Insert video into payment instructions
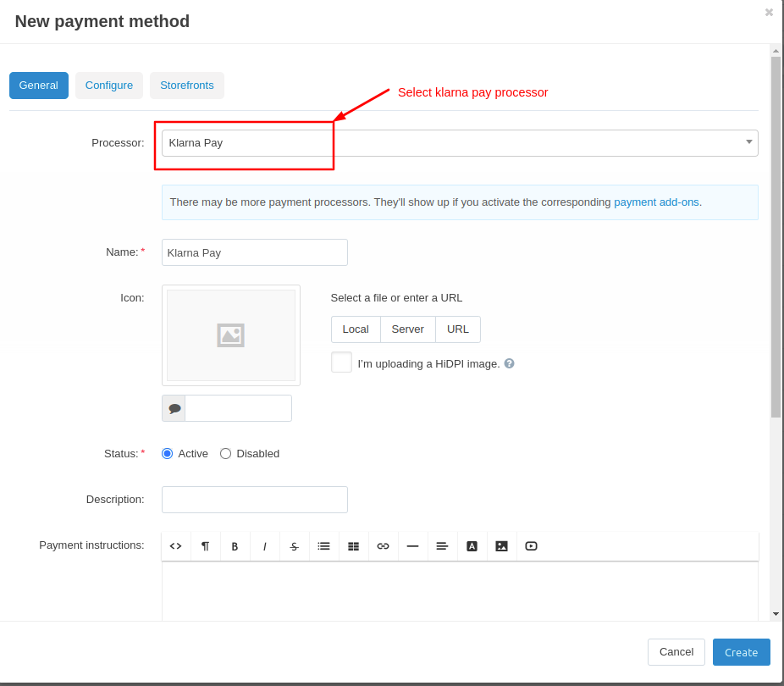Screen dimensions: 784x686 [531, 546]
